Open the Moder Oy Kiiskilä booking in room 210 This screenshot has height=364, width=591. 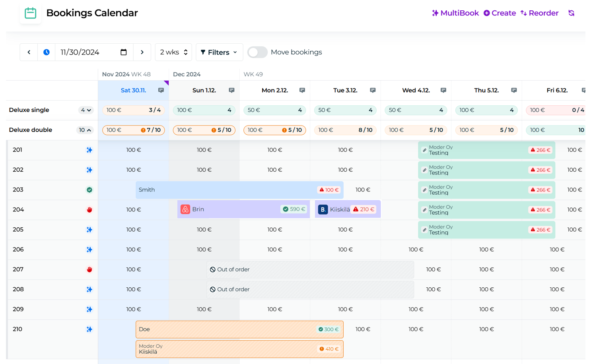tap(239, 349)
